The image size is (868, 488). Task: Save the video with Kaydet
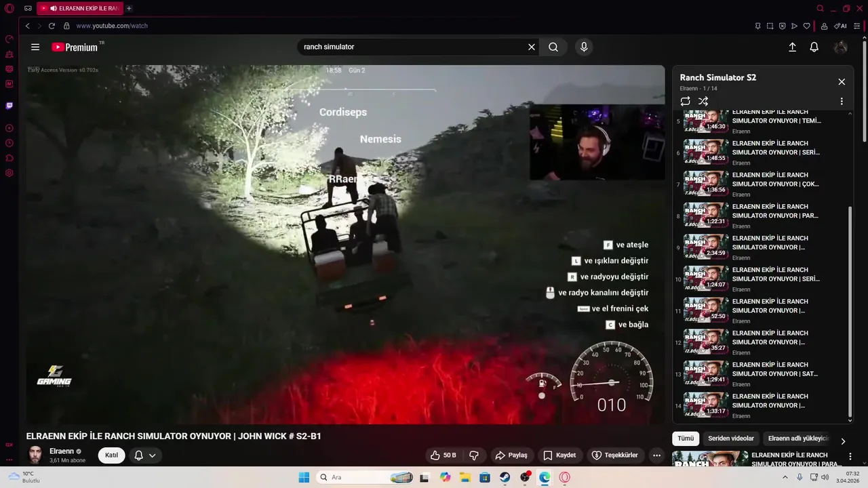coord(559,455)
